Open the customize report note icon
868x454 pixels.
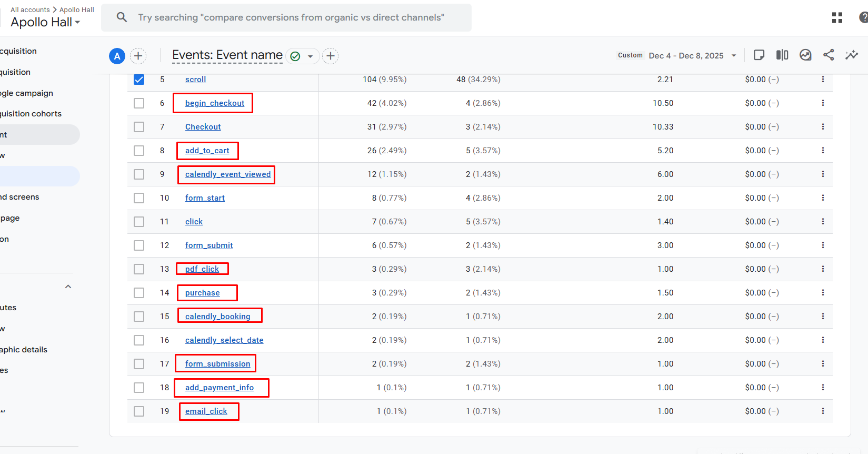(x=759, y=55)
